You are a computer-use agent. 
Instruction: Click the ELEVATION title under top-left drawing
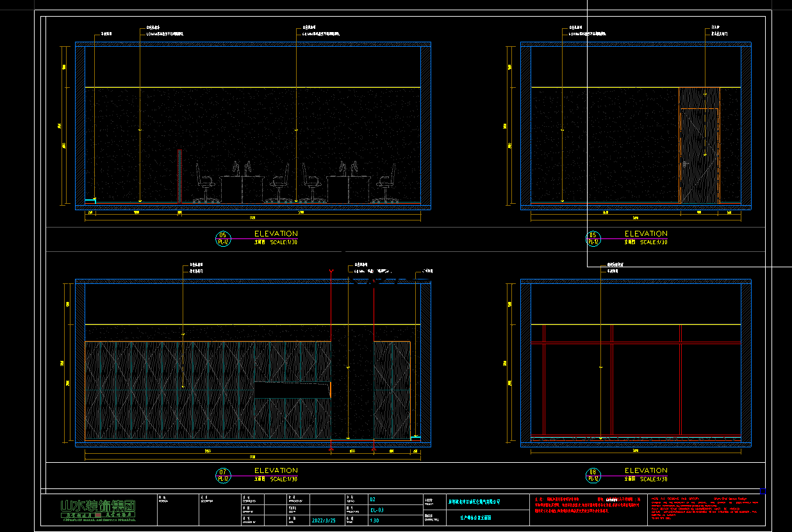276,234
